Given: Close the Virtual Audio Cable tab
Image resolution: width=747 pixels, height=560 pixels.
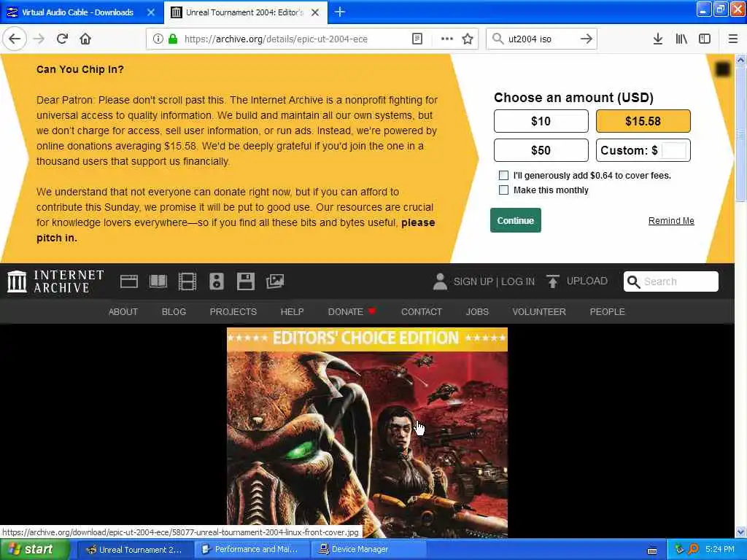Looking at the screenshot, I should [x=150, y=12].
